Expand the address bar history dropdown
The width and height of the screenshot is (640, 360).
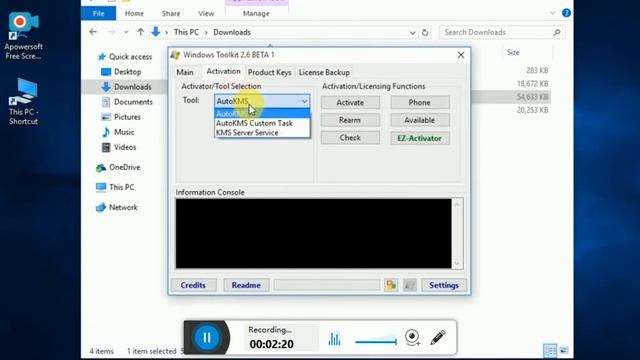tap(412, 33)
